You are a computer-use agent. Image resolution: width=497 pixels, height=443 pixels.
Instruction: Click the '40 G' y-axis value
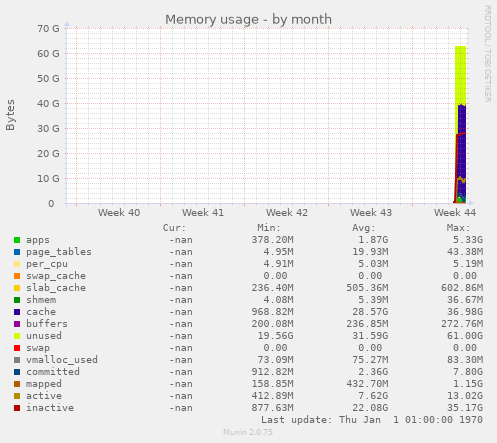48,104
